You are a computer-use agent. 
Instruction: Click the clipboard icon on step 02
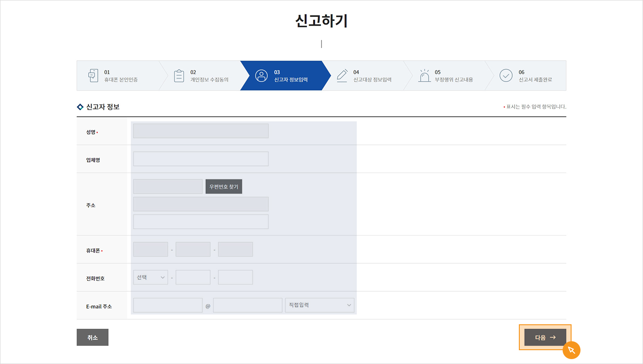[179, 75]
